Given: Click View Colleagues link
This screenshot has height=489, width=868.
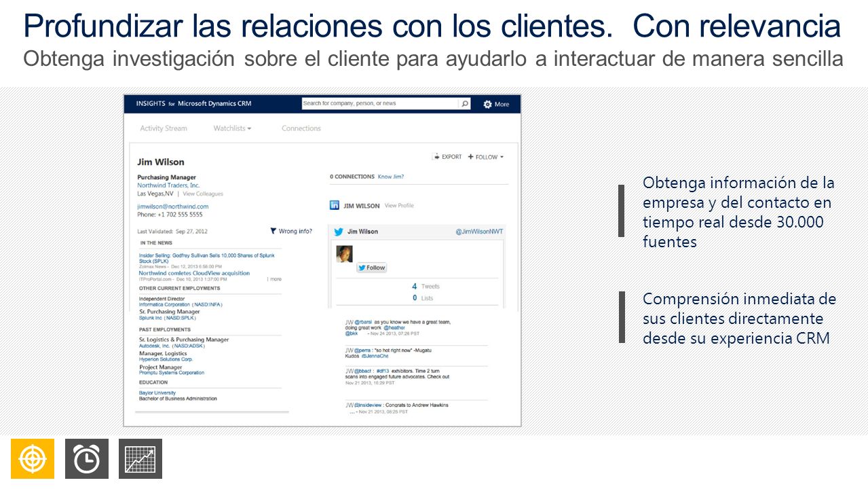Looking at the screenshot, I should pyautogui.click(x=203, y=194).
